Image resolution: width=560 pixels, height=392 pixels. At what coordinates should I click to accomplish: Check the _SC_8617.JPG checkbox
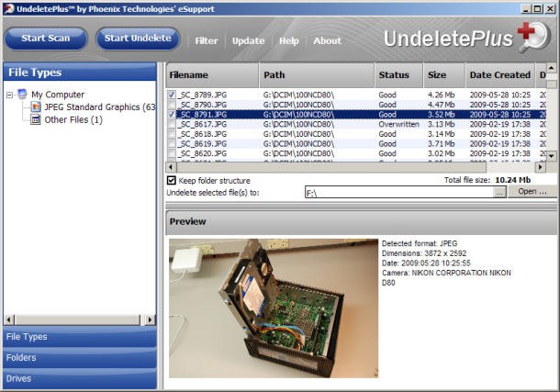coord(172,124)
